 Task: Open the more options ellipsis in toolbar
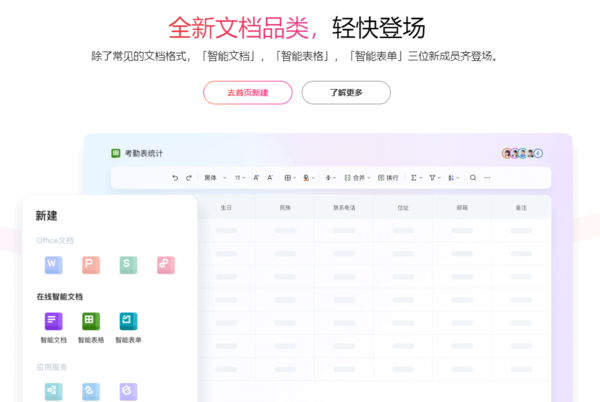point(487,178)
